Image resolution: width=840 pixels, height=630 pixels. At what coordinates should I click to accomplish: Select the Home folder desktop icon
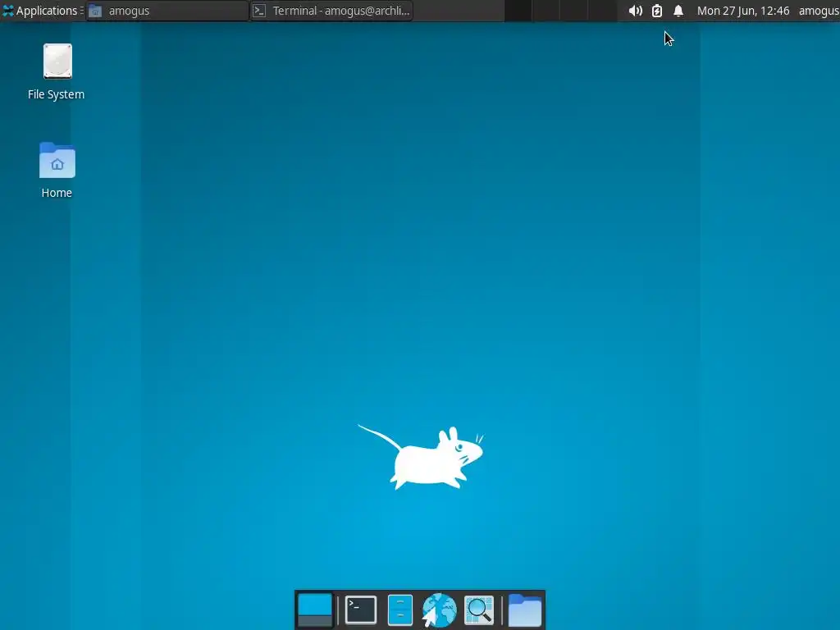[57, 171]
